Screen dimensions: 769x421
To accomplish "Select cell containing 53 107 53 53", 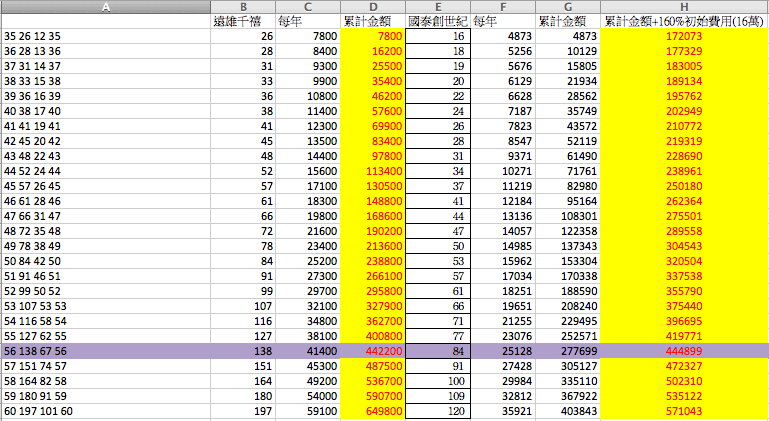I will click(x=105, y=306).
